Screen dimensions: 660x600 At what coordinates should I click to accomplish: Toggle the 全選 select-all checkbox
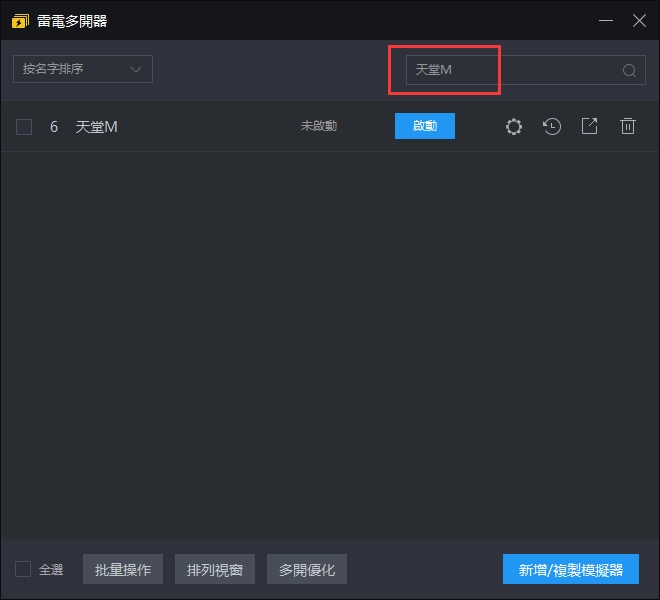tap(23, 569)
